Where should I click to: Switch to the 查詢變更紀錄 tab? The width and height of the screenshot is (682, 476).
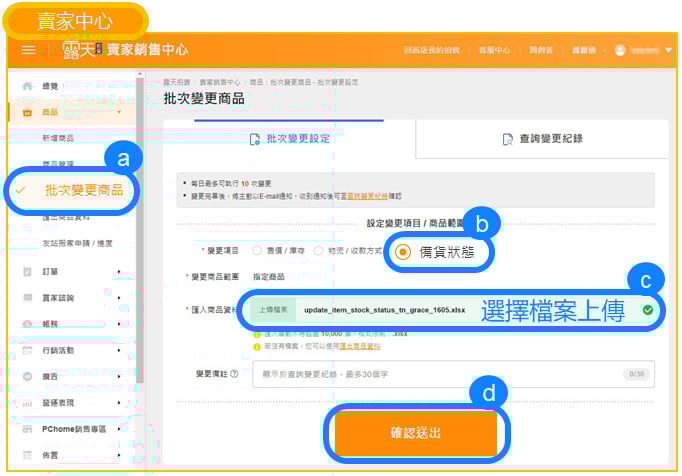[x=541, y=139]
